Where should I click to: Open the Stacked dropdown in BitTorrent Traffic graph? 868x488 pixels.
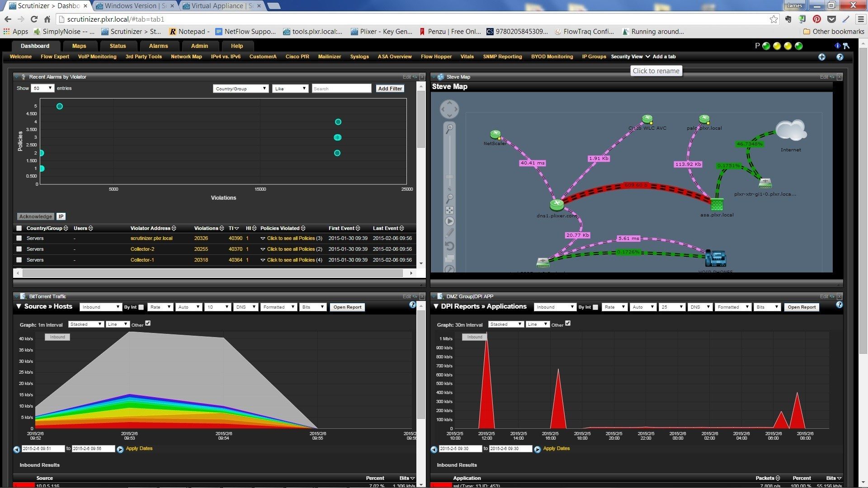click(86, 324)
